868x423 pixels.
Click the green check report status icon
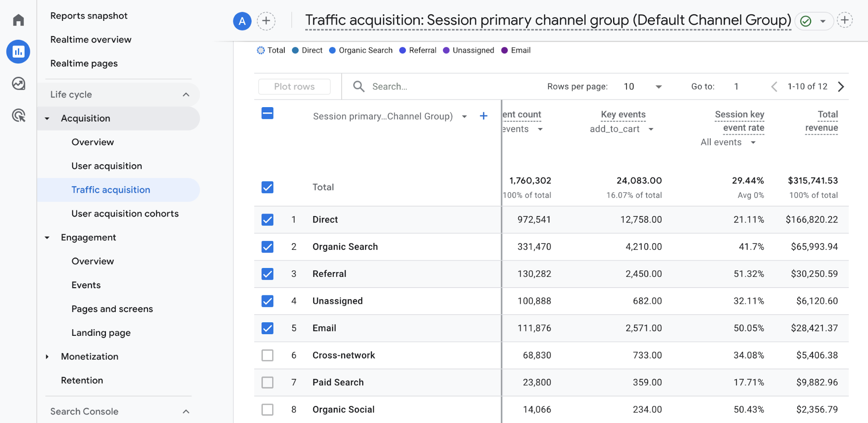(x=806, y=21)
